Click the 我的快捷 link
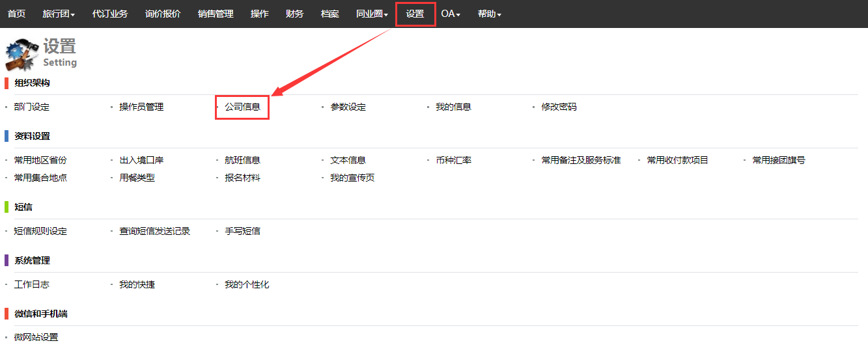868x354 pixels. (137, 284)
